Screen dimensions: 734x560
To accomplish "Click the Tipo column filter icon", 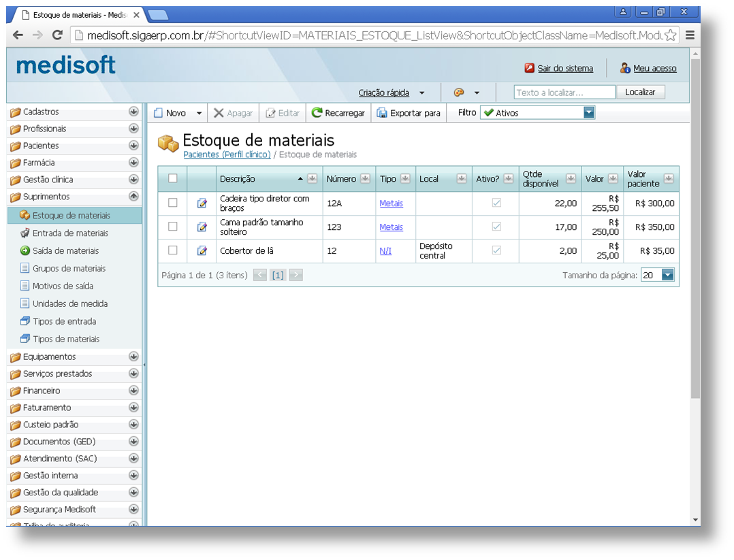I will [405, 179].
